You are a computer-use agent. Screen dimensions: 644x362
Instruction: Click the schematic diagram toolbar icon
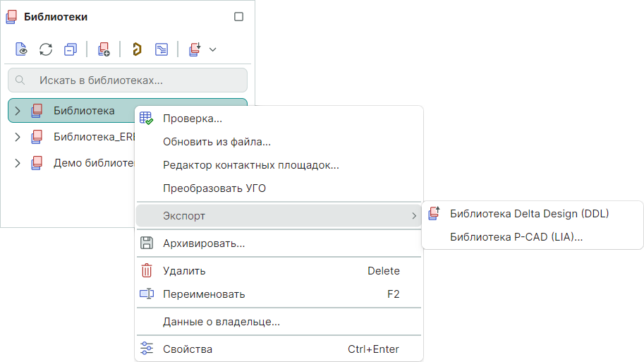coord(162,49)
